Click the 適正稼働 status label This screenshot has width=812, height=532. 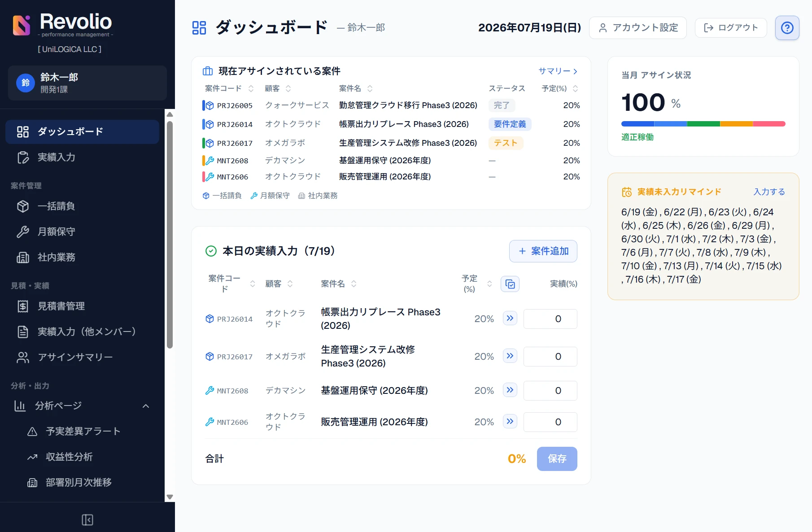(x=637, y=137)
